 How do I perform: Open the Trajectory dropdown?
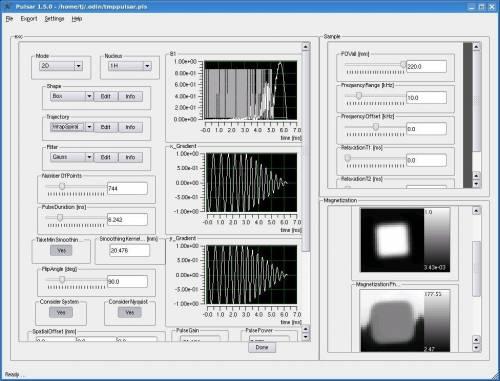pyautogui.click(x=72, y=127)
